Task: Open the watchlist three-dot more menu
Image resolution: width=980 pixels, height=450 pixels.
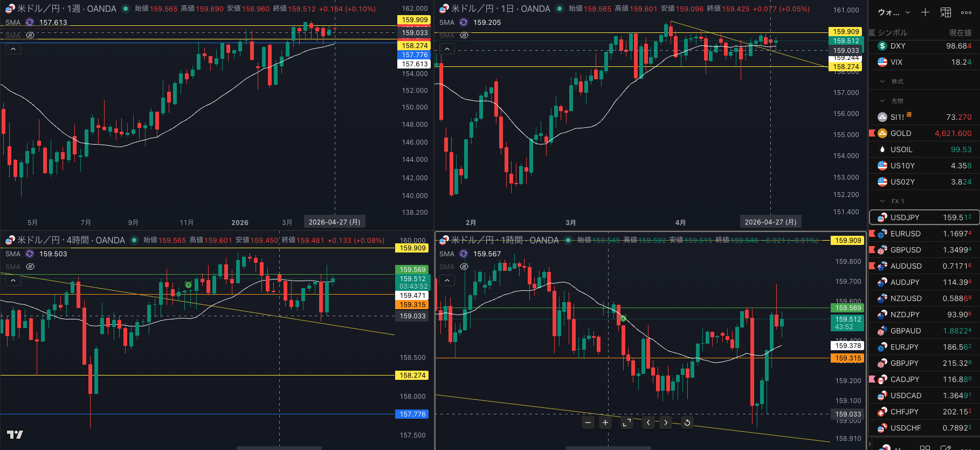Action: [x=966, y=12]
